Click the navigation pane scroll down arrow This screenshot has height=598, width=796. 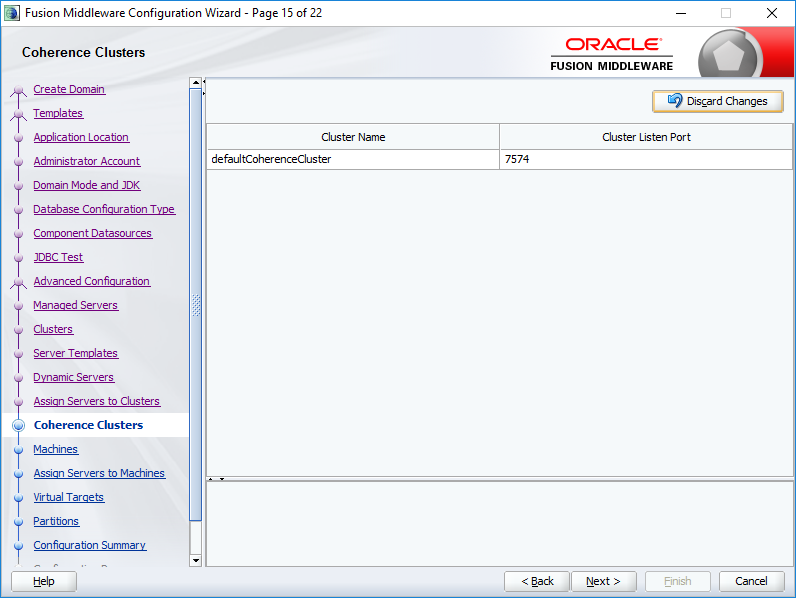(195, 560)
